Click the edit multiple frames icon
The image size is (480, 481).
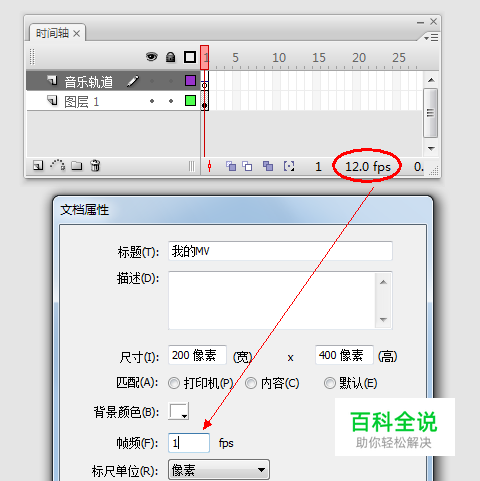(268, 166)
